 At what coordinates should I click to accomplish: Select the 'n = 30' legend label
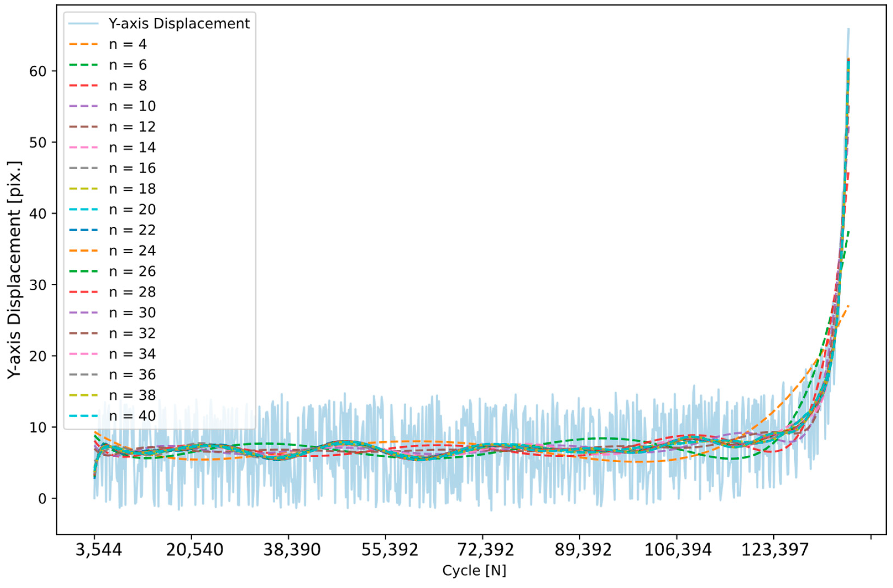(132, 312)
